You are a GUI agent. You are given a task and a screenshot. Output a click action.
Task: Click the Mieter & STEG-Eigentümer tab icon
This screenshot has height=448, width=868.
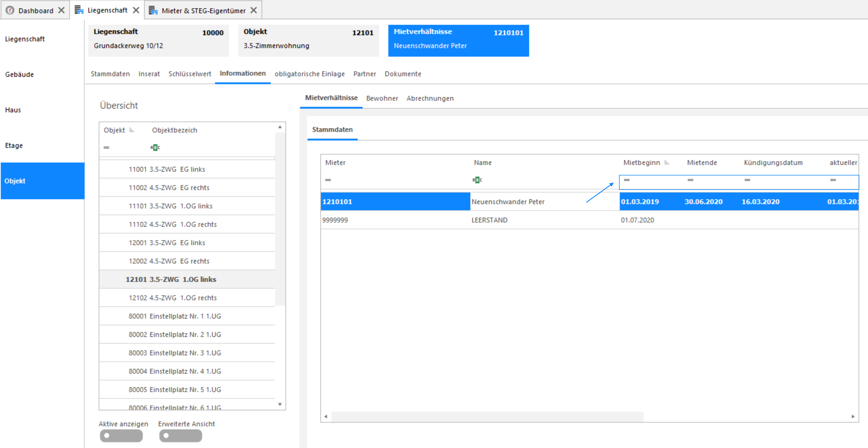pos(153,10)
